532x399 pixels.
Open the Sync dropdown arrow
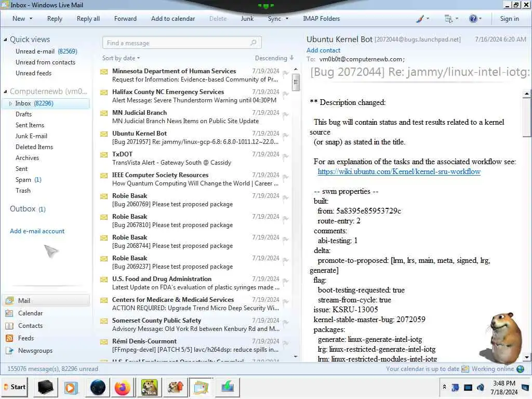(287, 19)
